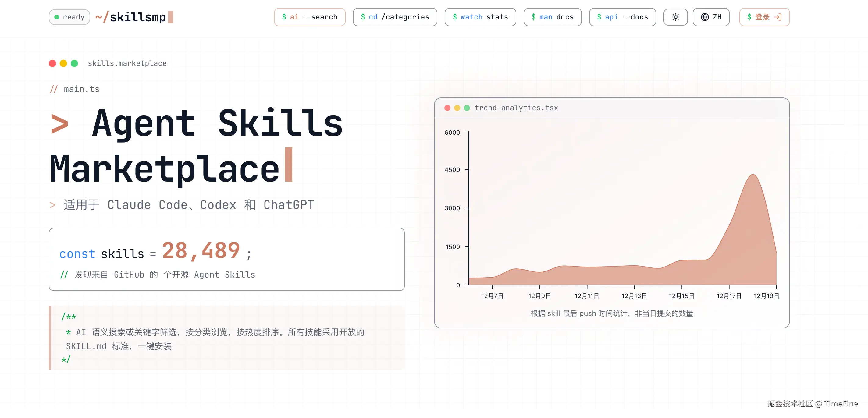The height and width of the screenshot is (418, 868).
Task: Click the green dot in trend-analytics.tsx window
Action: [x=467, y=108]
